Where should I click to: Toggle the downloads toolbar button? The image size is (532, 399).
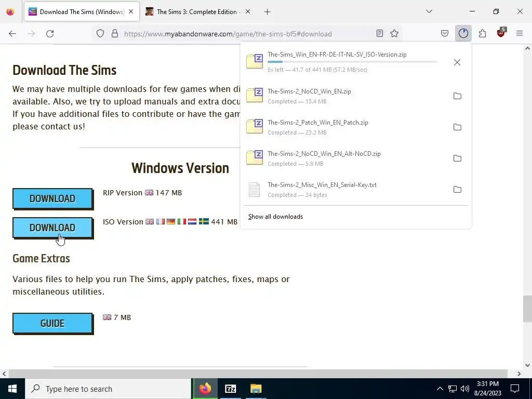463,33
